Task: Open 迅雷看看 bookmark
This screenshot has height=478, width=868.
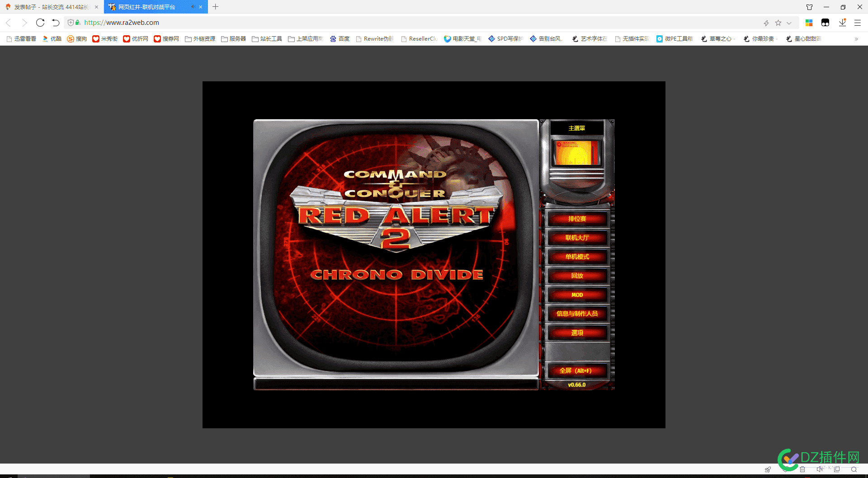Action: 22,39
